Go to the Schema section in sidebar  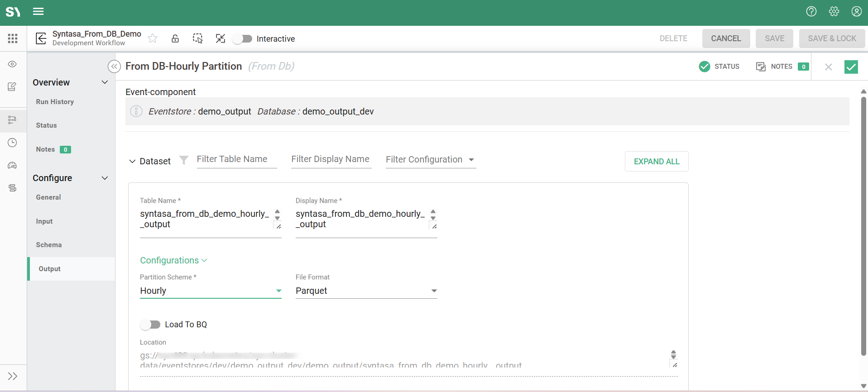[x=49, y=245]
